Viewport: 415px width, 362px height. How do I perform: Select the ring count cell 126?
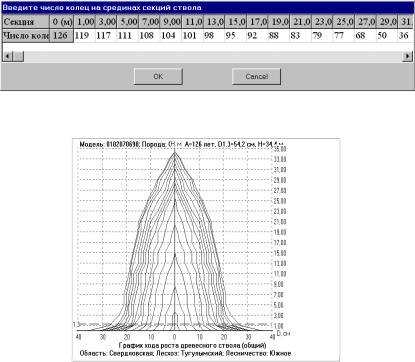click(x=62, y=36)
